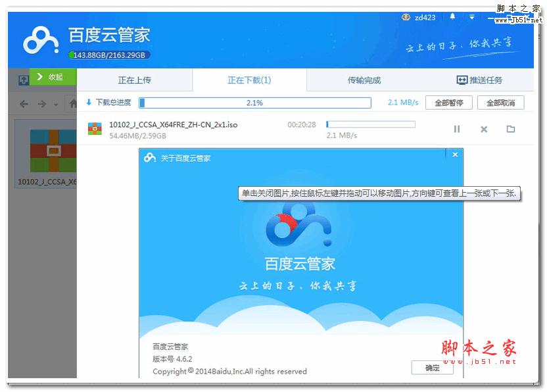
Task: Click the 下载总进度 label
Action: (x=113, y=103)
